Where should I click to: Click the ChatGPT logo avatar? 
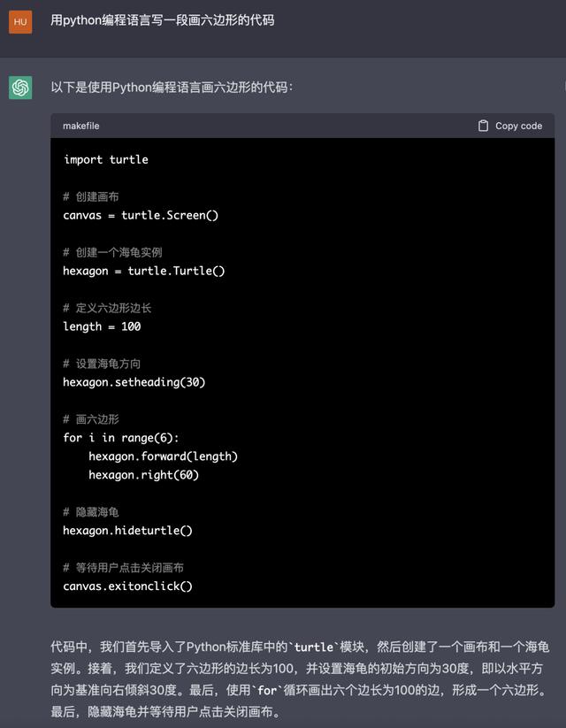point(20,88)
